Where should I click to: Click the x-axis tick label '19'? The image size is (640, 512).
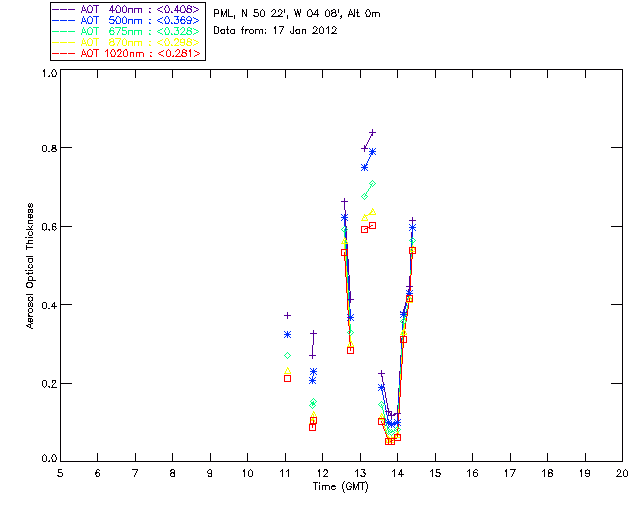coord(585,473)
